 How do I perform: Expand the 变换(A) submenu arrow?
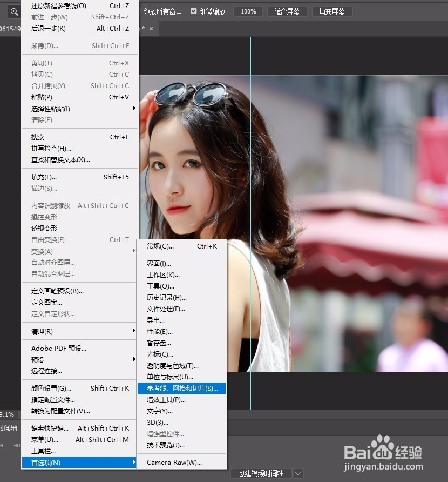134,251
